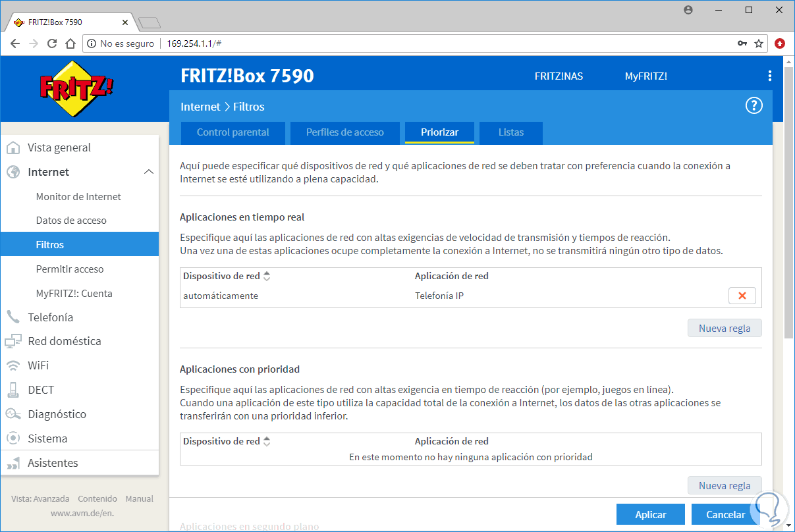The width and height of the screenshot is (795, 532).
Task: Sort real-time rules by Dispositivo de red
Action: pyautogui.click(x=266, y=277)
